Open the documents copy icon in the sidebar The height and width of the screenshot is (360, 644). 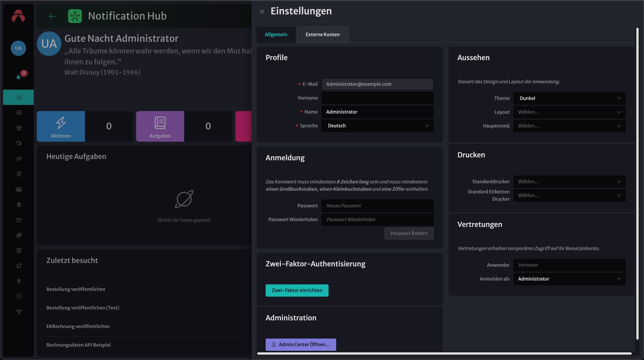(x=19, y=266)
